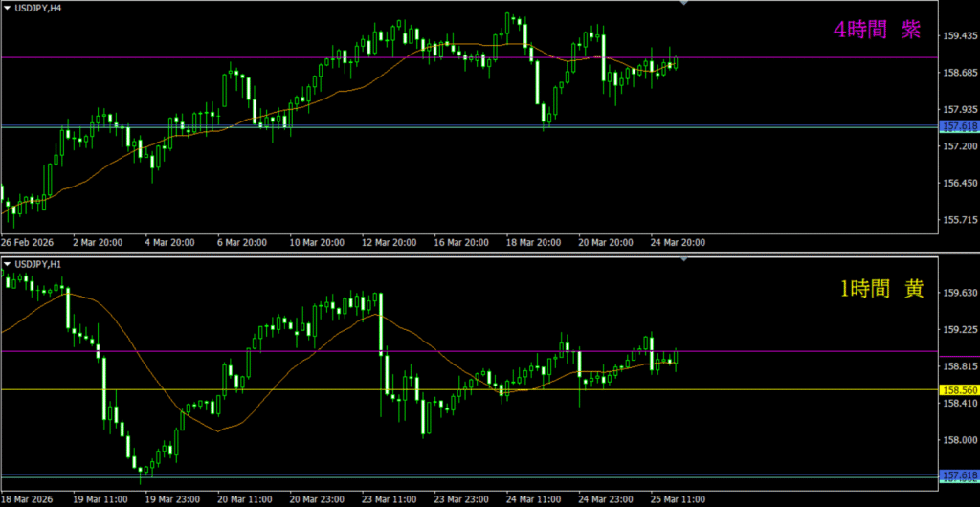
Task: Select the blue horizontal line on H4 chart
Action: coord(383,126)
